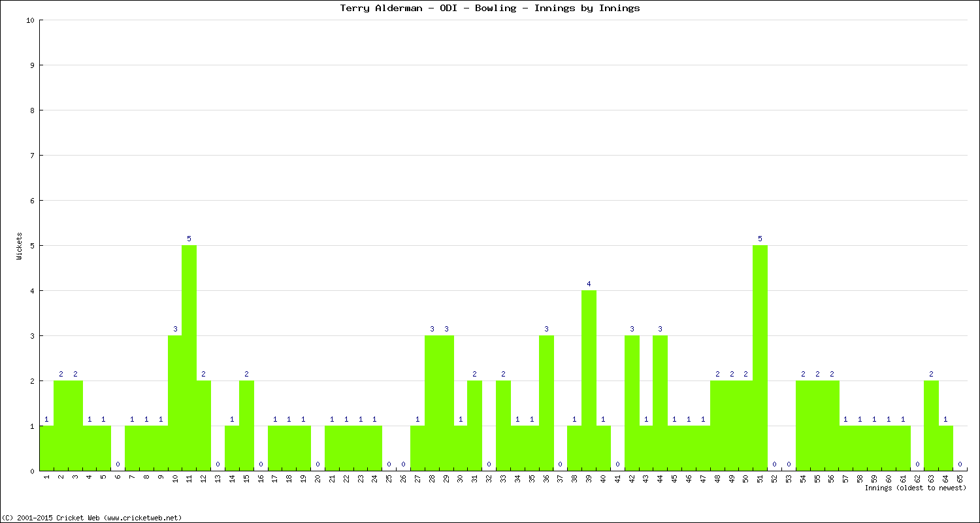Click the 'Wickets' y-axis label

coord(20,246)
